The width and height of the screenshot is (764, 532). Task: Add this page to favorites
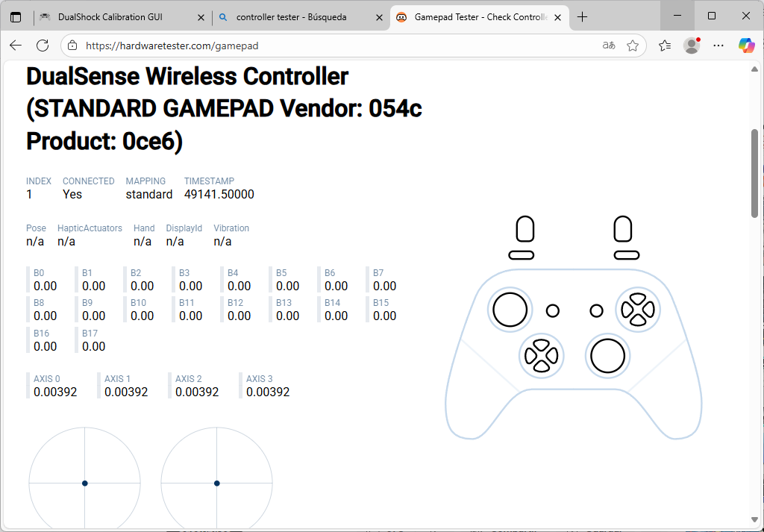tap(633, 46)
